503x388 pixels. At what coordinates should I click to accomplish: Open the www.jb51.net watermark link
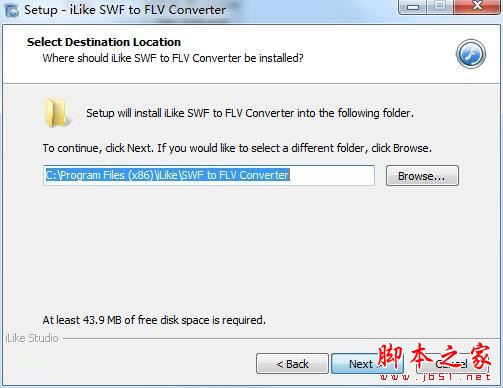(x=435, y=377)
